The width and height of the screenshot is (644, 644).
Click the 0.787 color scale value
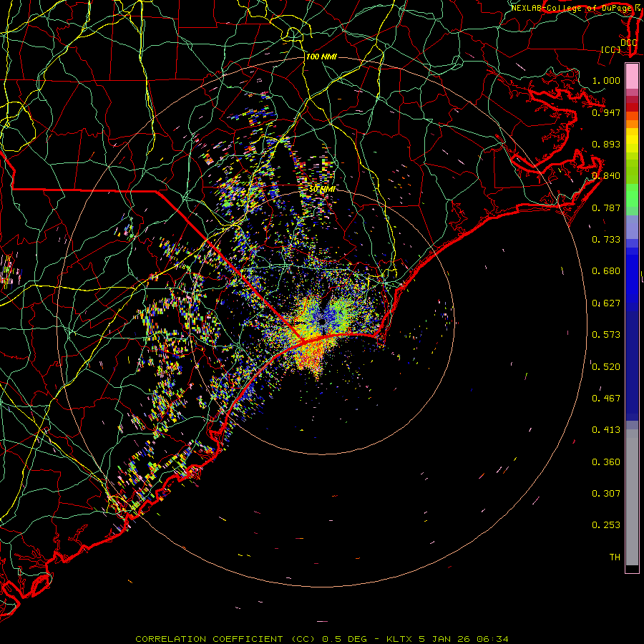coord(606,208)
